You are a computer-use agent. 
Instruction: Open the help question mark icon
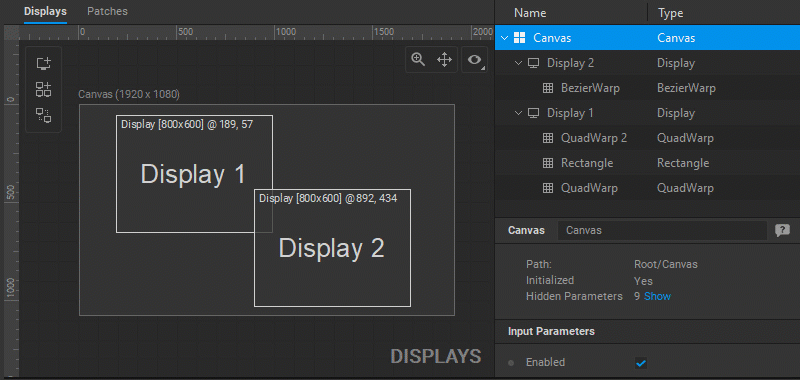pos(782,231)
